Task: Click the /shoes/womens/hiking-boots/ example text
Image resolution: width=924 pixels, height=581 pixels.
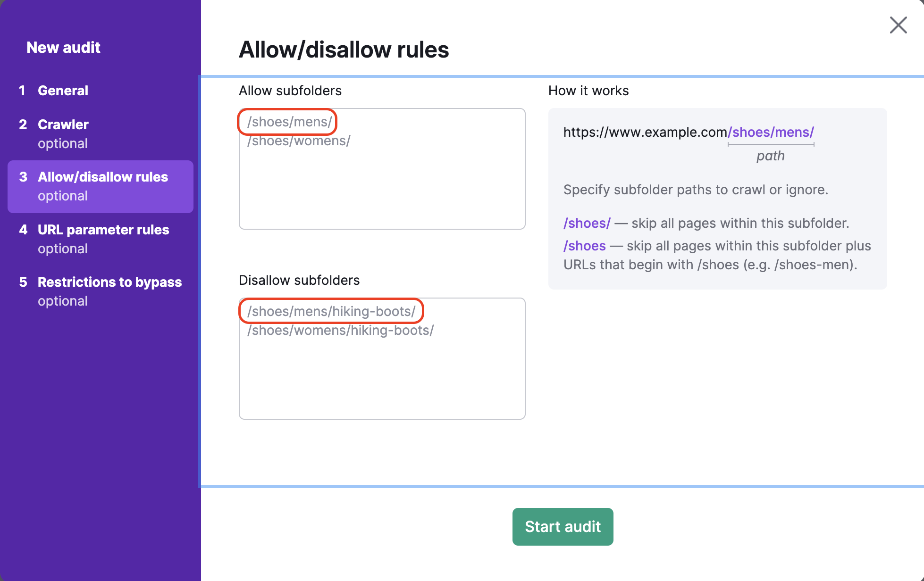Action: pyautogui.click(x=340, y=330)
